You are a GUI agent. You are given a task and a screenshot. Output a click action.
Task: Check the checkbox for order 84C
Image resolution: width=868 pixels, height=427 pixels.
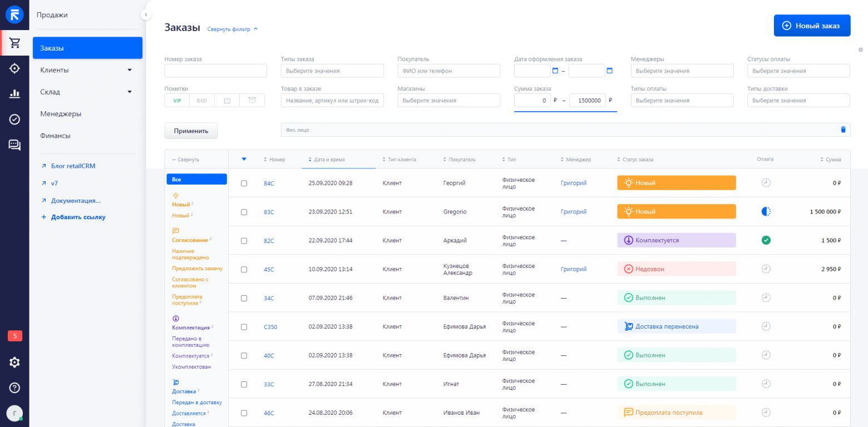pos(244,182)
